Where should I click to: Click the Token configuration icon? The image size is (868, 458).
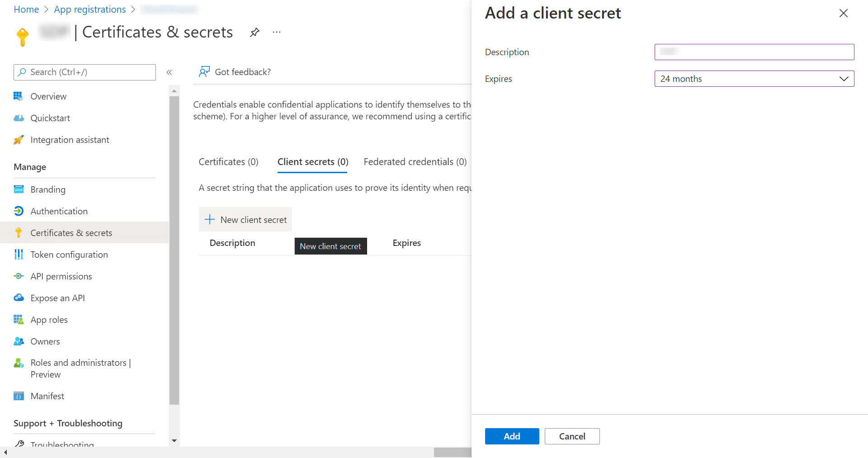click(x=19, y=255)
